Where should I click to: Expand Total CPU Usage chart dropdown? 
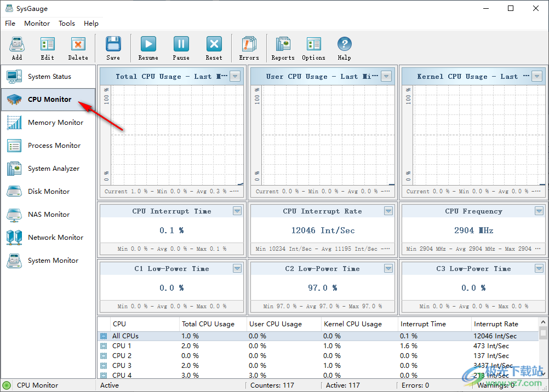[x=235, y=76]
